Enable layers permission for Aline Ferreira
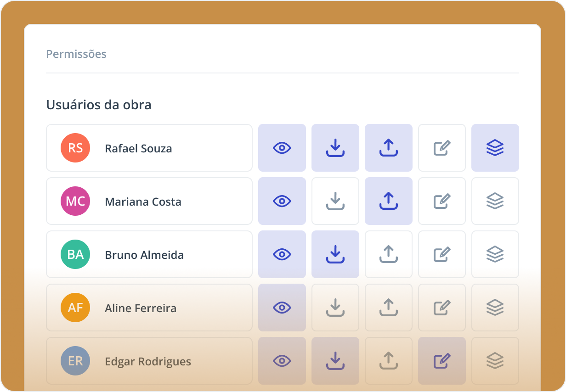 coord(495,308)
